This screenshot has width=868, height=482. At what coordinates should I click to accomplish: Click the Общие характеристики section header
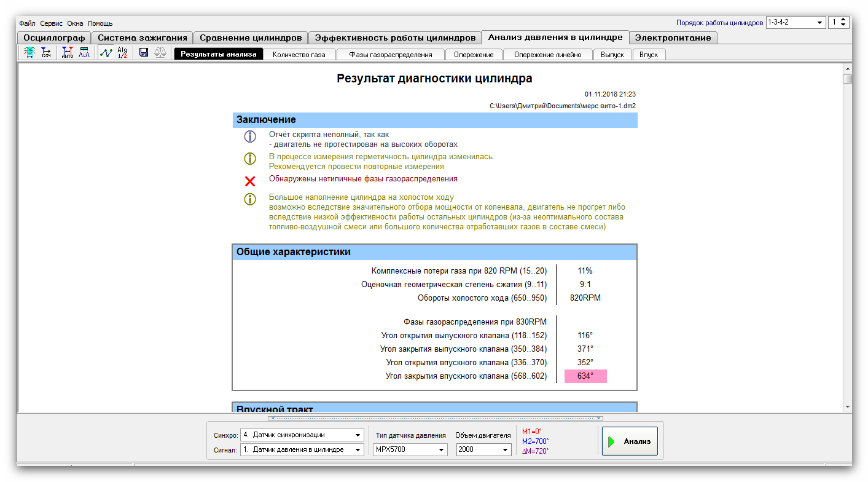[435, 252]
